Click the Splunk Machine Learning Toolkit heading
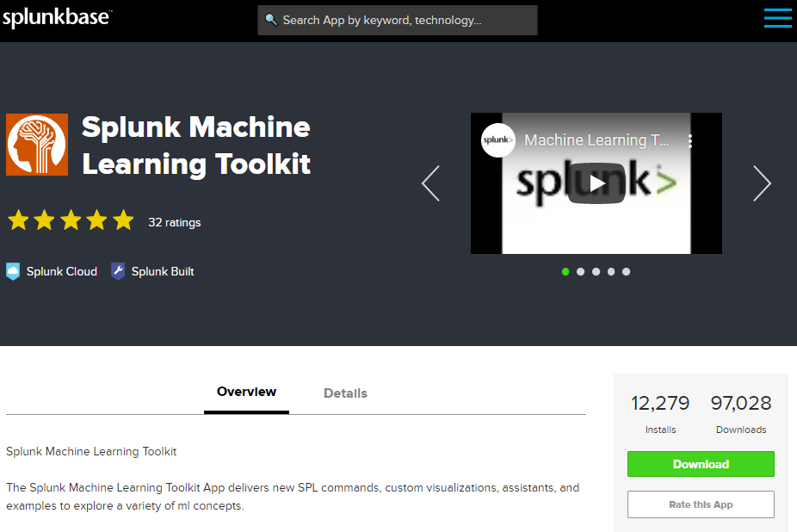Image resolution: width=797 pixels, height=532 pixels. 196,145
